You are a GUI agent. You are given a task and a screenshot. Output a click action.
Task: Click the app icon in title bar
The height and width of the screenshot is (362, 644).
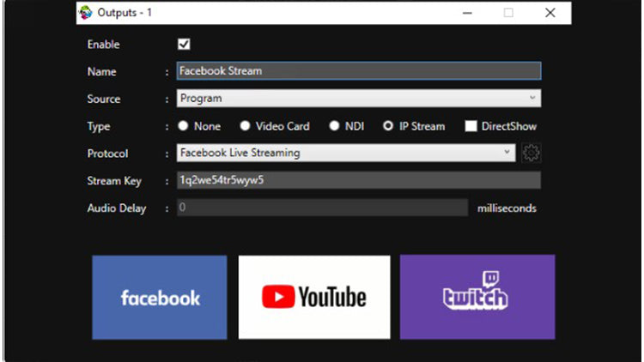tap(85, 13)
